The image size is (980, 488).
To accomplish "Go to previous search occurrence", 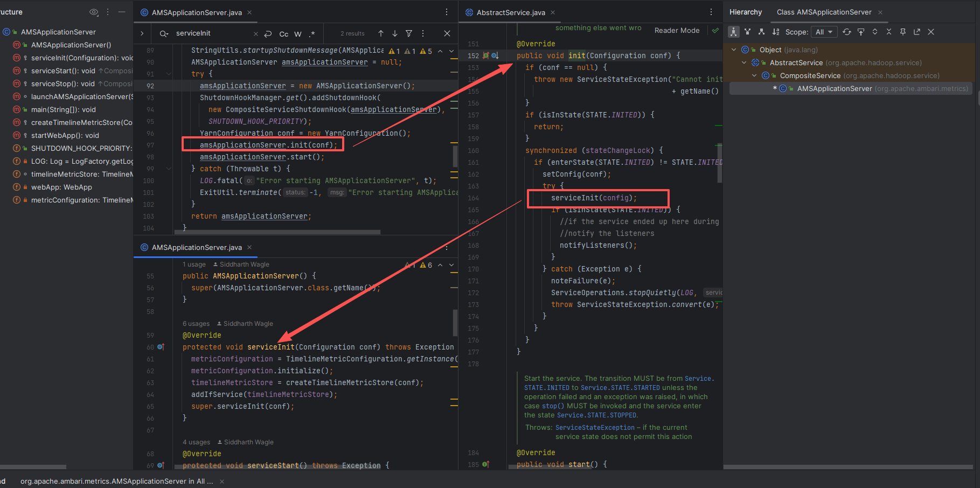I will pos(381,33).
